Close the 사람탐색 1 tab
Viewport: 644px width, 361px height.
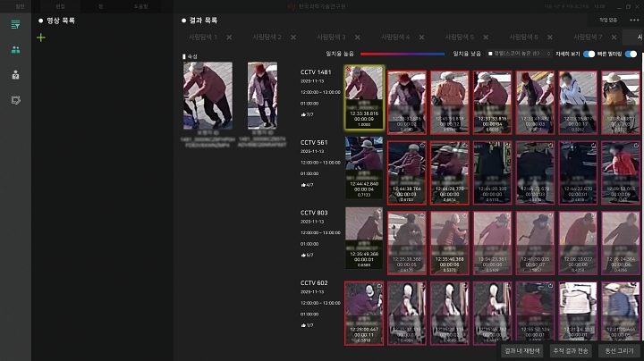pyautogui.click(x=229, y=38)
